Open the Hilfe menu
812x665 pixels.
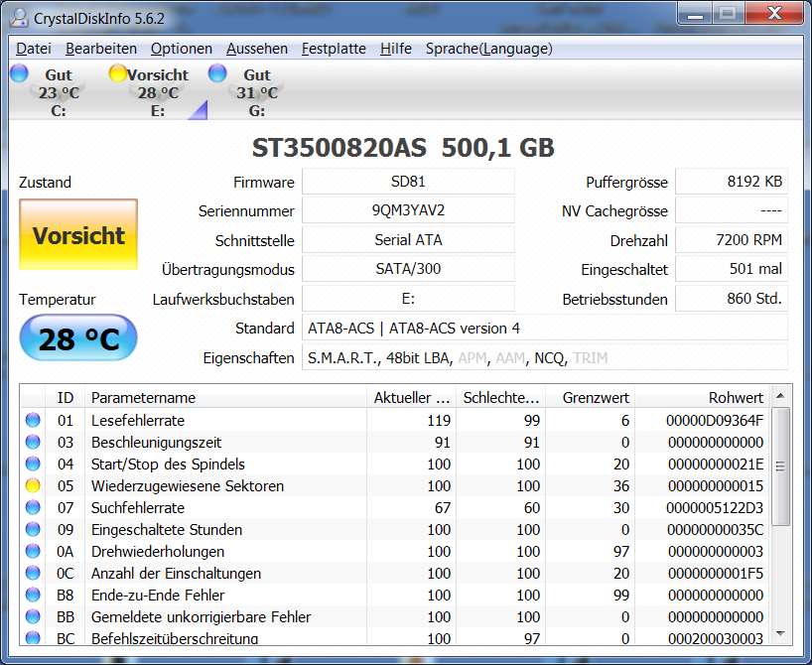[x=396, y=49]
